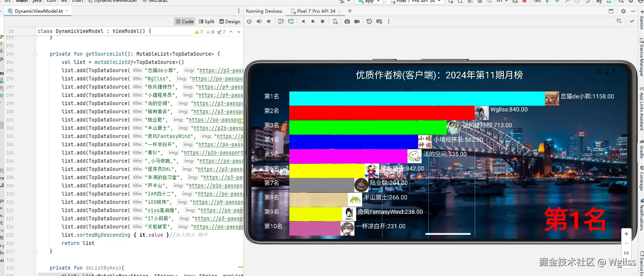The height and width of the screenshot is (276, 644).
Task: Tap the emulator gesture navigation handle bar
Action: tap(448, 234)
